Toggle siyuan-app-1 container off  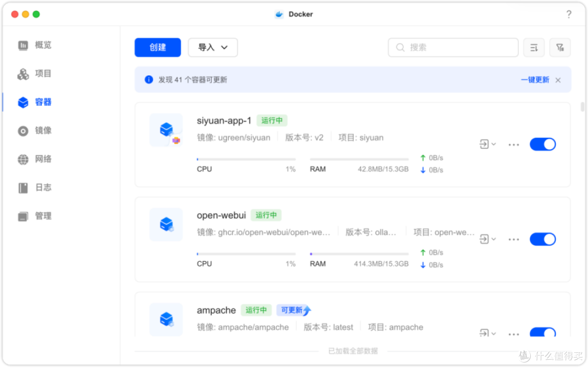543,144
